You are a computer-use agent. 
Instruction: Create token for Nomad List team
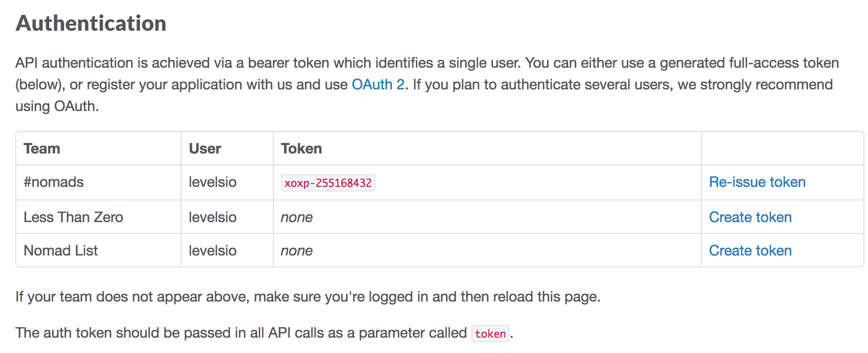750,251
